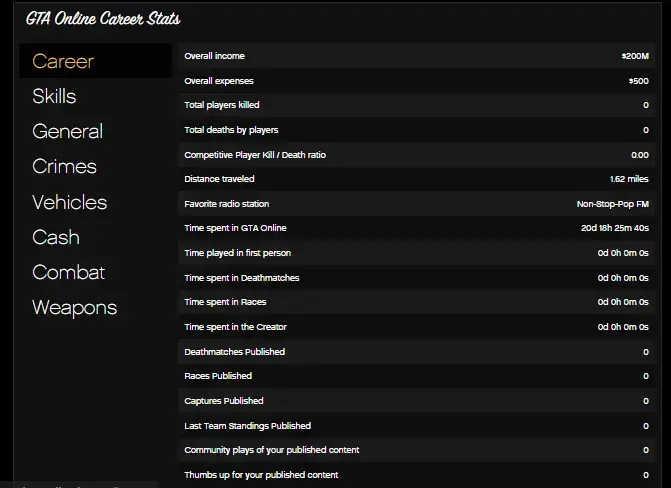Open the Weapons stats tab
The height and width of the screenshot is (488, 671).
(x=74, y=307)
